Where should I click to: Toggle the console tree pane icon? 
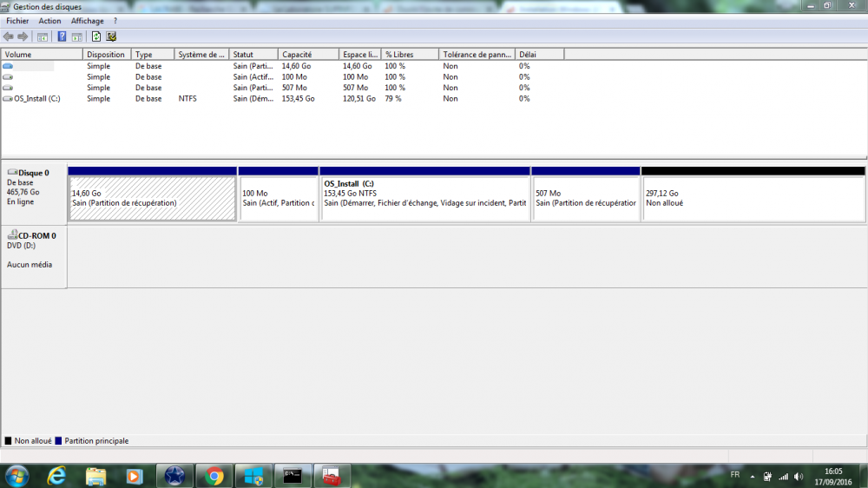(x=42, y=36)
